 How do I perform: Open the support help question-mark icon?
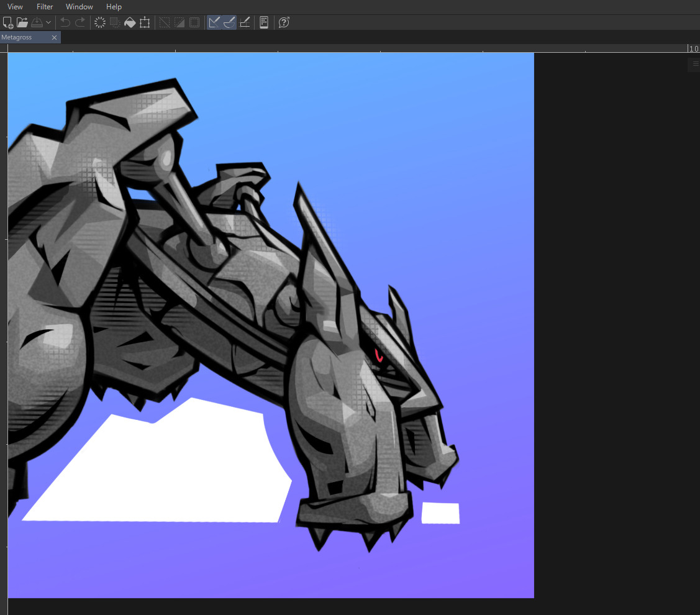coord(284,22)
